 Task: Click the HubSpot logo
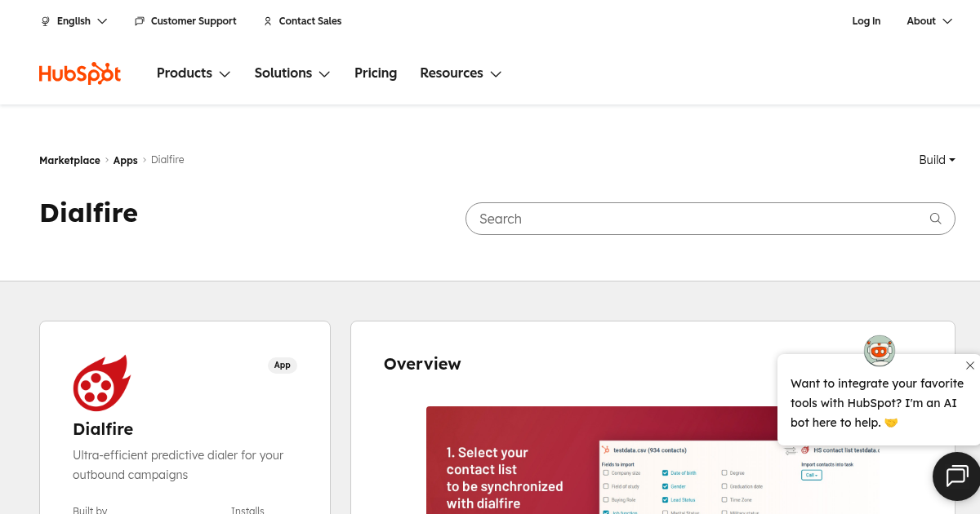[80, 73]
